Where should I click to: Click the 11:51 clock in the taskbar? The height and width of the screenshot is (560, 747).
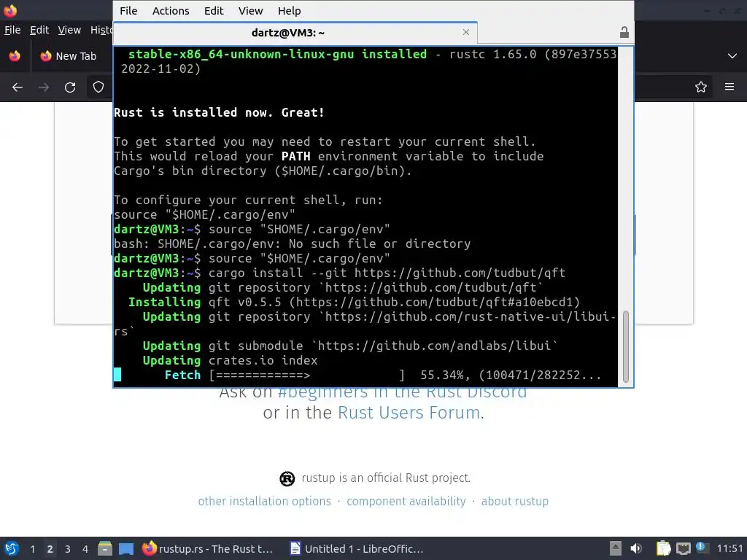[729, 548]
